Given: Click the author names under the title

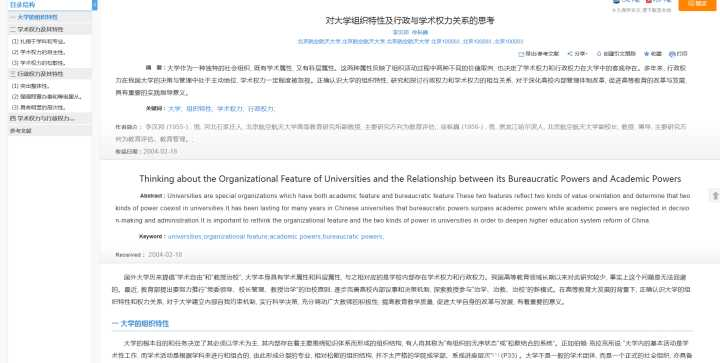Looking at the screenshot, I should point(410,33).
